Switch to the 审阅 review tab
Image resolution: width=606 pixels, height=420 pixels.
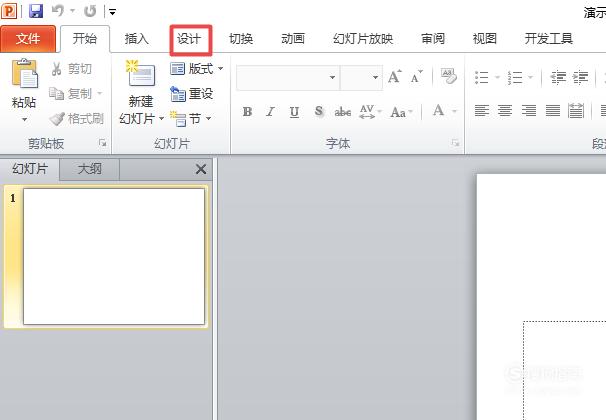tap(433, 39)
